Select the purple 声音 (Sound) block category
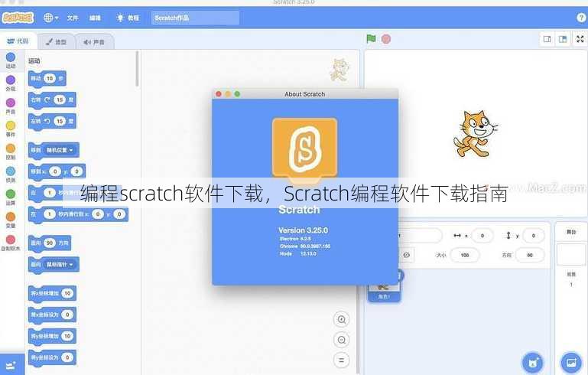The width and height of the screenshot is (588, 375). click(x=11, y=106)
